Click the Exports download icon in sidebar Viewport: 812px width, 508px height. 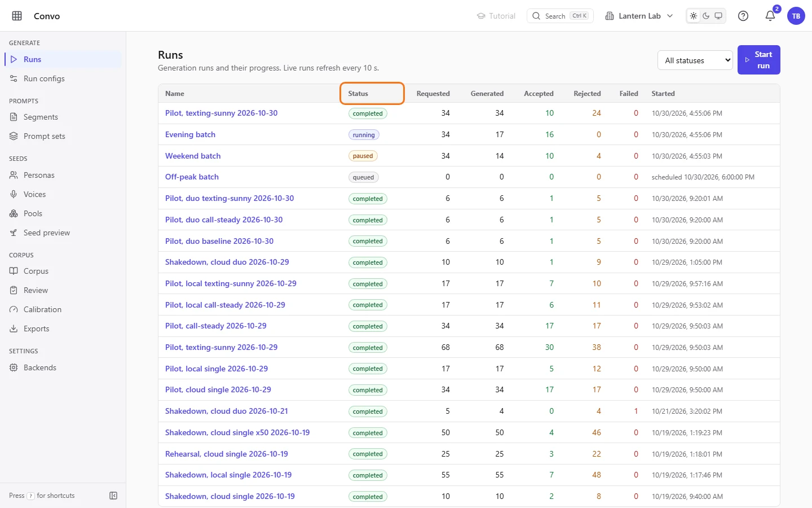click(14, 329)
